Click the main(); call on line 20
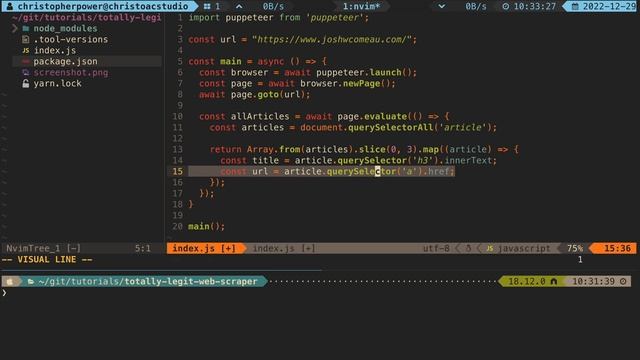This screenshot has height=360, width=640. click(x=206, y=227)
